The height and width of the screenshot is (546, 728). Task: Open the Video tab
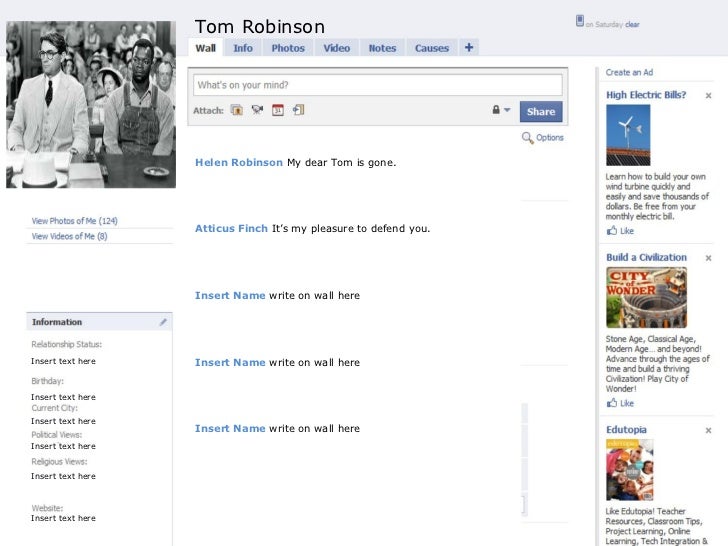click(337, 48)
